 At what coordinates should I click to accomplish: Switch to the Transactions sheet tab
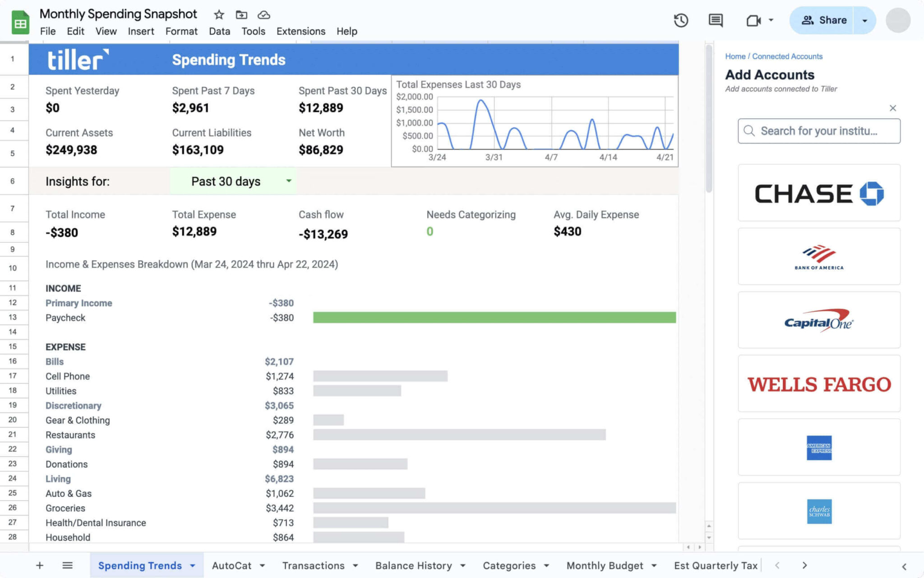[x=314, y=565]
